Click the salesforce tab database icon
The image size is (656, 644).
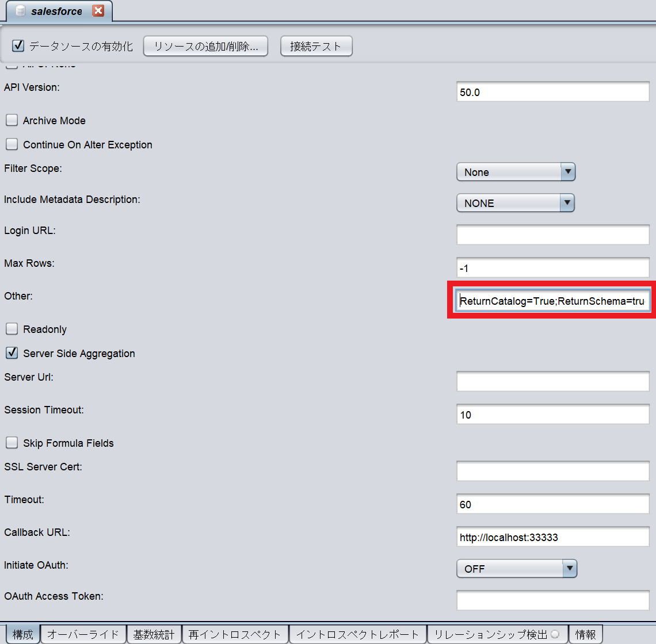coord(21,11)
